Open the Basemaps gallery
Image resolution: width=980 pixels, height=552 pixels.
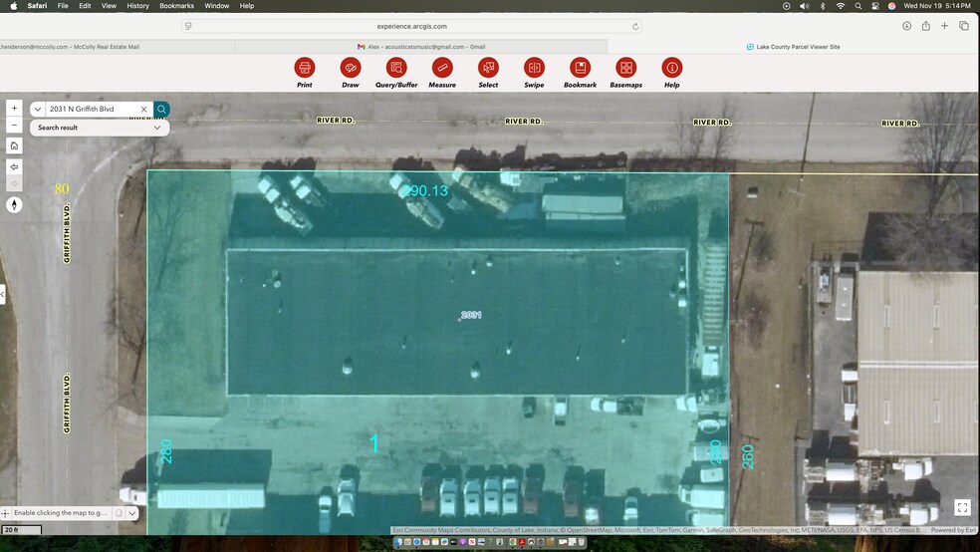625,68
